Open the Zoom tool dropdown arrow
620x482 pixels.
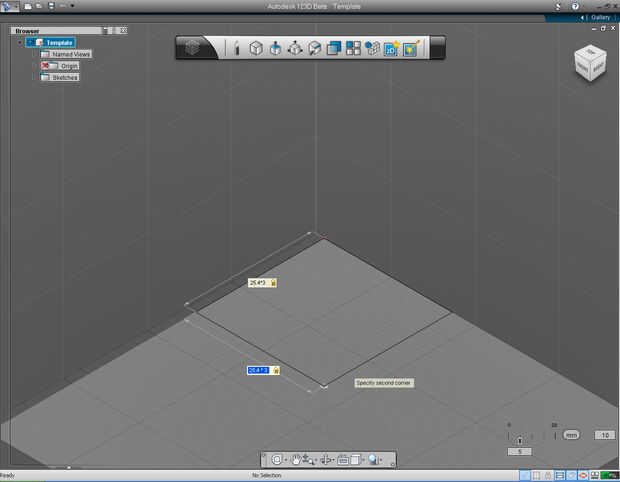pos(316,460)
